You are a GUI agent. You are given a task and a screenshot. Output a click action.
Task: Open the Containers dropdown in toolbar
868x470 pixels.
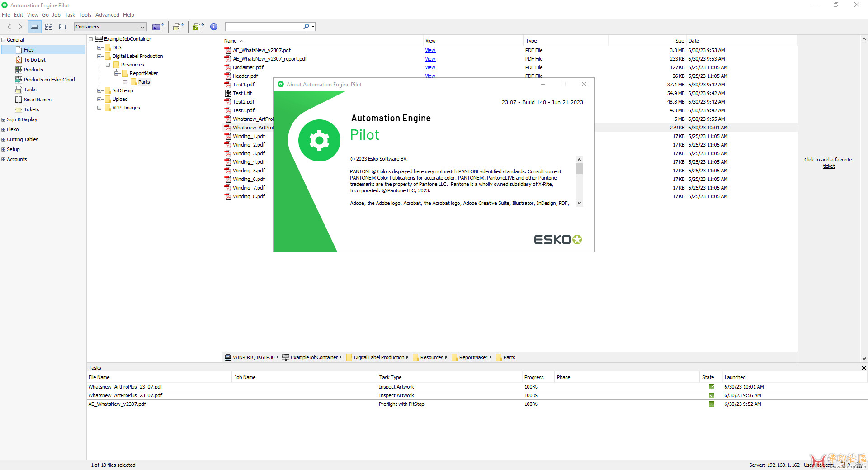tap(110, 27)
